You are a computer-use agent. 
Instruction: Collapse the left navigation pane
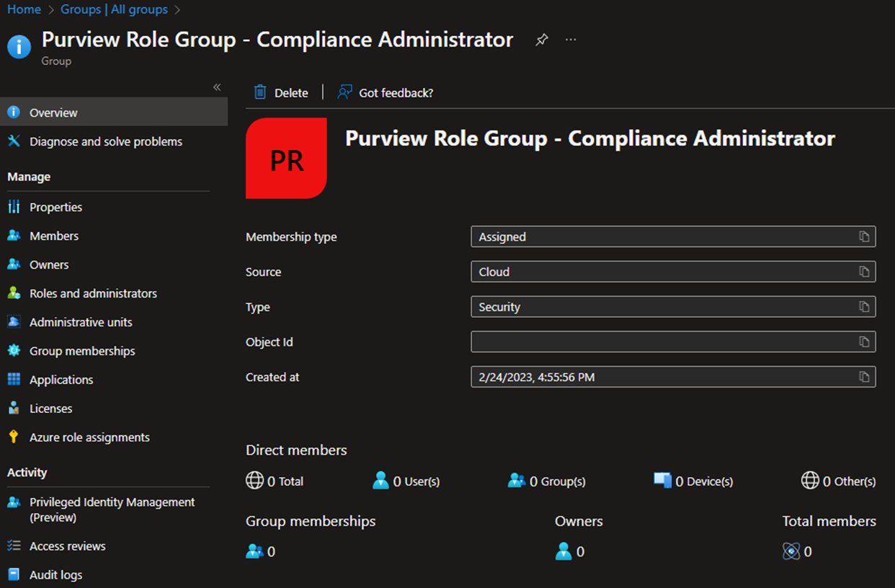pyautogui.click(x=217, y=86)
